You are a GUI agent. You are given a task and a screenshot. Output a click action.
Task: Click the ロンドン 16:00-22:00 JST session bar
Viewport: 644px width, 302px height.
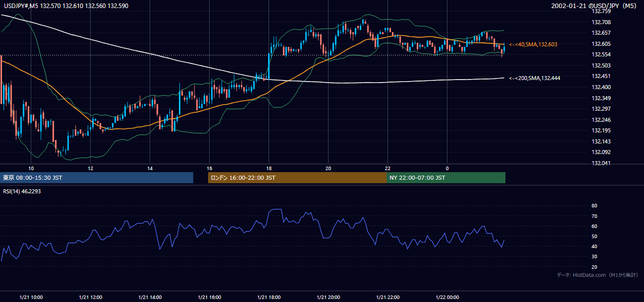click(x=297, y=178)
